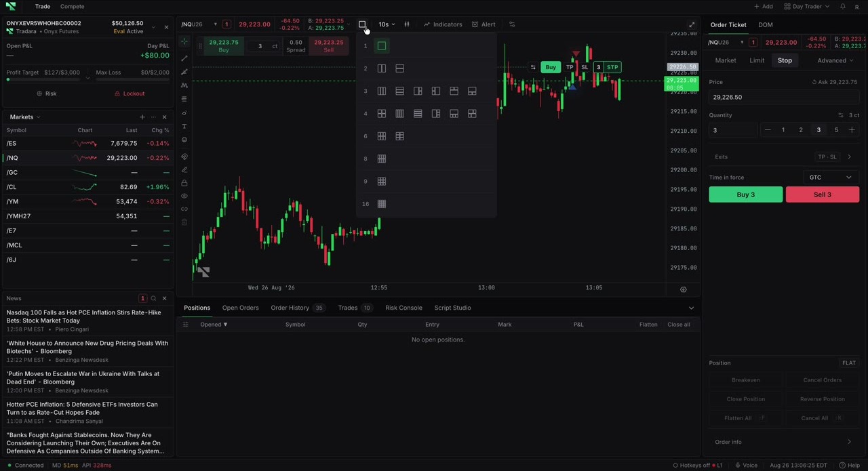The height and width of the screenshot is (471, 868).
Task: Expand the chart to fullscreen
Action: click(x=692, y=24)
